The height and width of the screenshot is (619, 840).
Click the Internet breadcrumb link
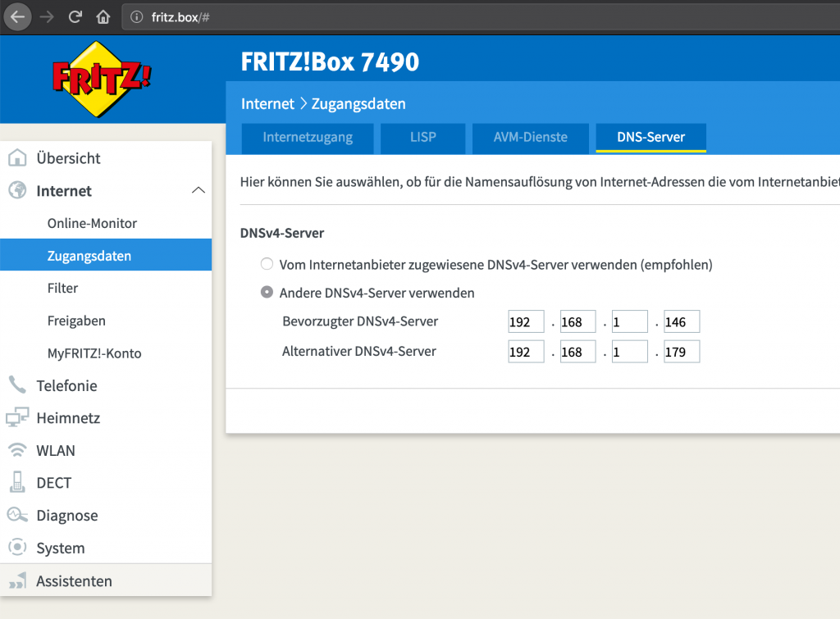(267, 104)
